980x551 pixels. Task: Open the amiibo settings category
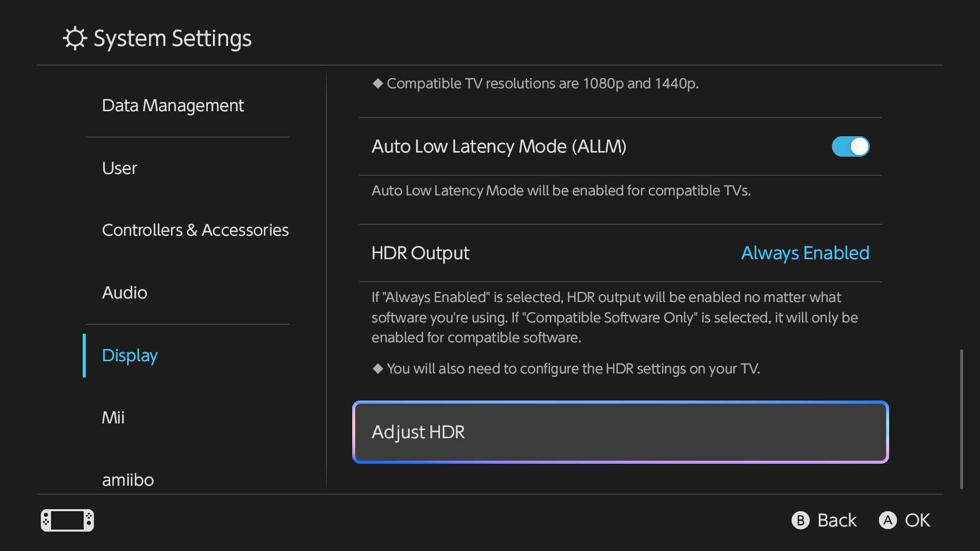pyautogui.click(x=128, y=480)
